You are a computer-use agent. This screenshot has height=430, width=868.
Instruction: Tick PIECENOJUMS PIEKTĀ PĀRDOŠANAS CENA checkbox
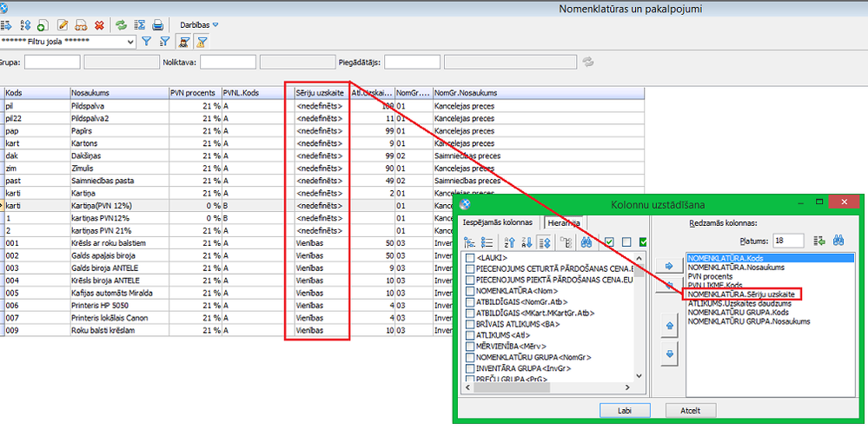(x=471, y=280)
